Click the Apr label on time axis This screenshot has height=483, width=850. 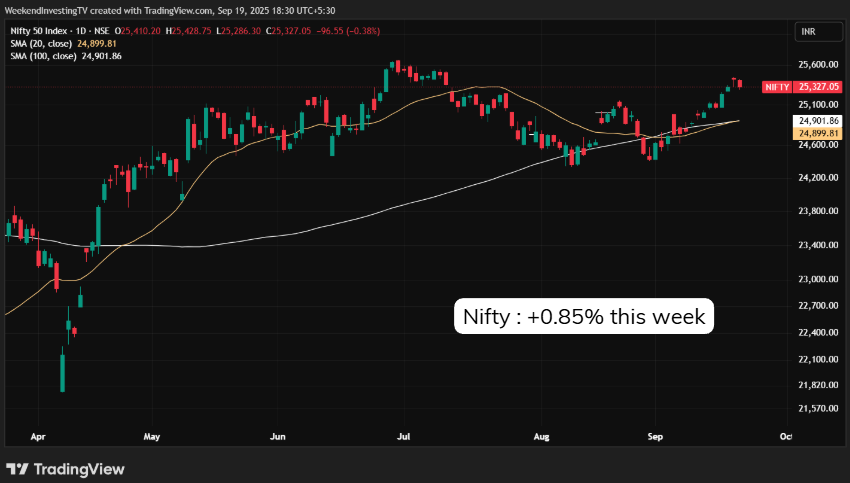point(38,436)
